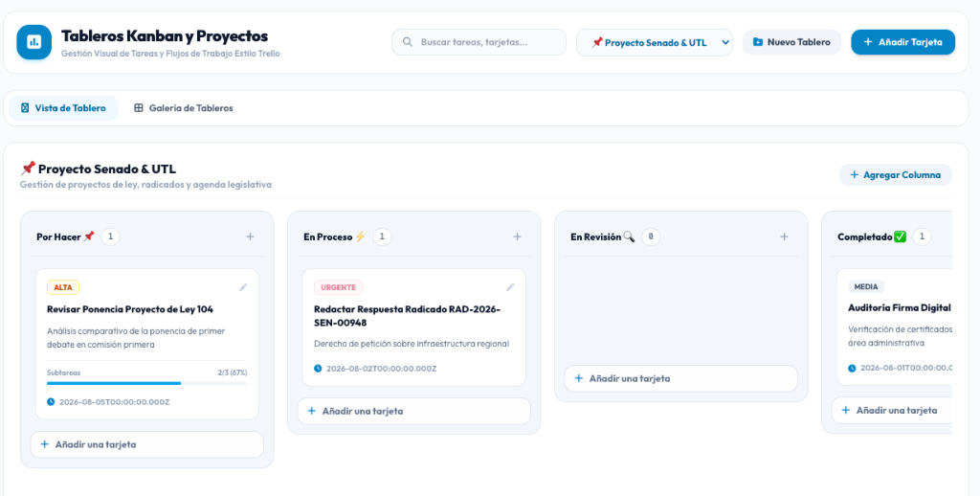Screen dimensions: 980x496
Task: Click the Tableros Kanban y Proyectos title
Action: pos(165,35)
